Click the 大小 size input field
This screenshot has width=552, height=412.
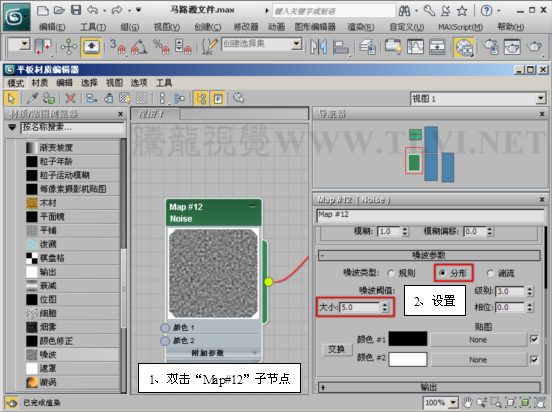click(x=360, y=307)
